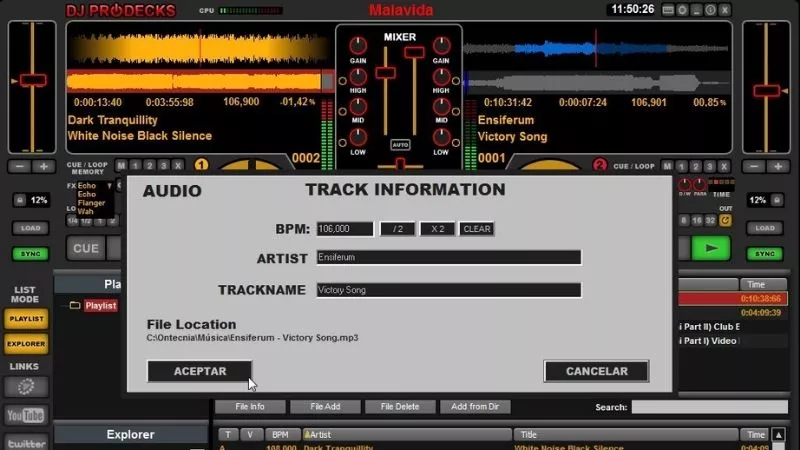The height and width of the screenshot is (450, 800).
Task: Click left deck cue memory M button
Action: point(121,166)
